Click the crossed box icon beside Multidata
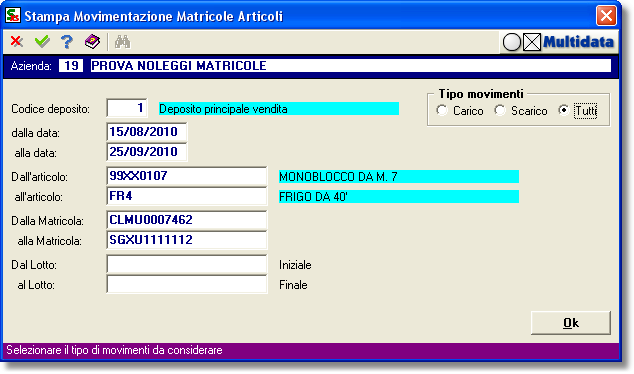 [532, 42]
